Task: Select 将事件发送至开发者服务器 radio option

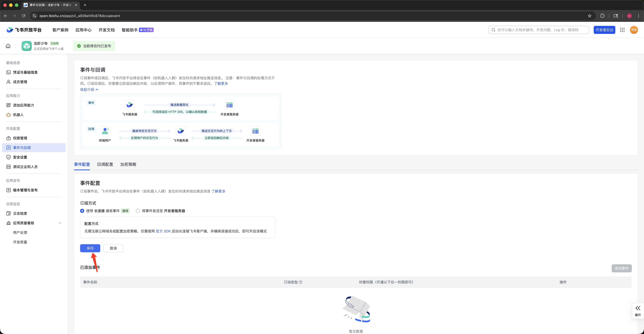Action: [138, 211]
